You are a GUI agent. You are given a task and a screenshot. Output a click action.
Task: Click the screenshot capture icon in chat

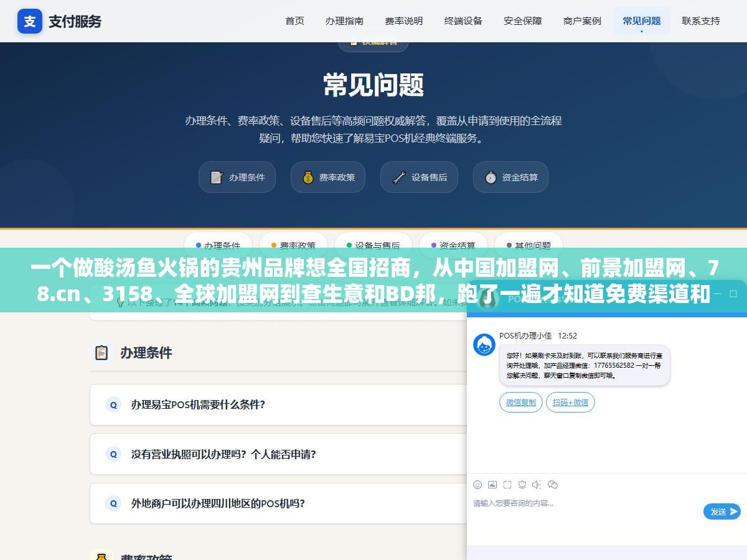click(507, 484)
